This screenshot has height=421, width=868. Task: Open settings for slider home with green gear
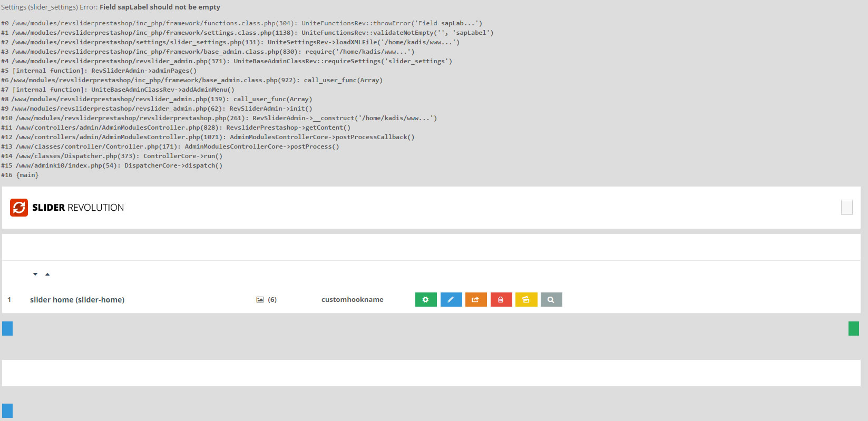(x=426, y=299)
